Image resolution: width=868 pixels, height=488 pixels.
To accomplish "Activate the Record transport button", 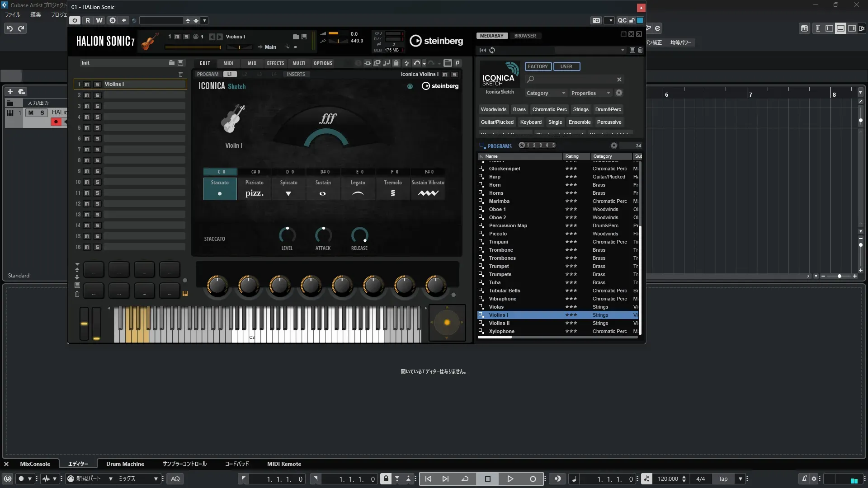I will click(x=533, y=479).
